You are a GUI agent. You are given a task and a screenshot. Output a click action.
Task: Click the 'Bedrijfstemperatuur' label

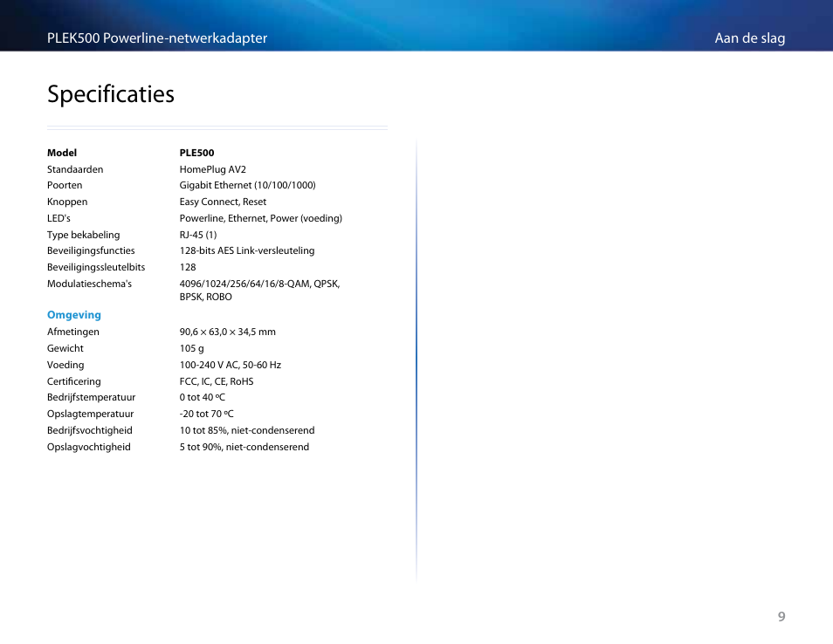click(92, 397)
